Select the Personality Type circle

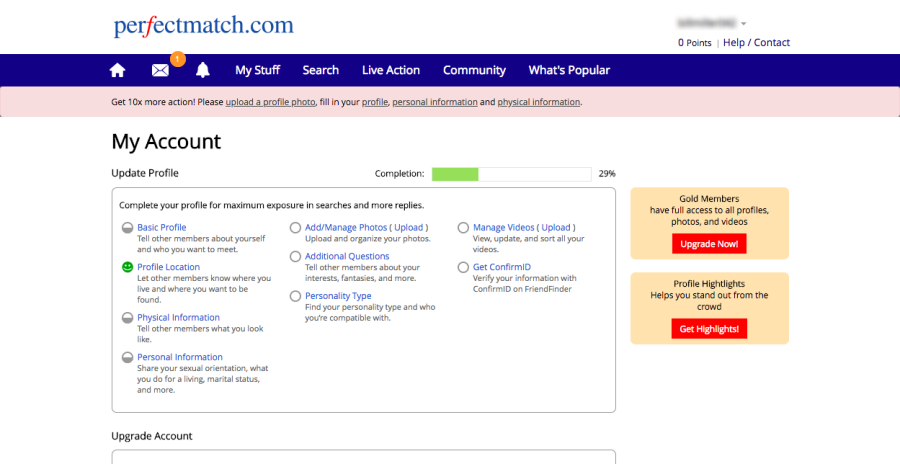295,296
